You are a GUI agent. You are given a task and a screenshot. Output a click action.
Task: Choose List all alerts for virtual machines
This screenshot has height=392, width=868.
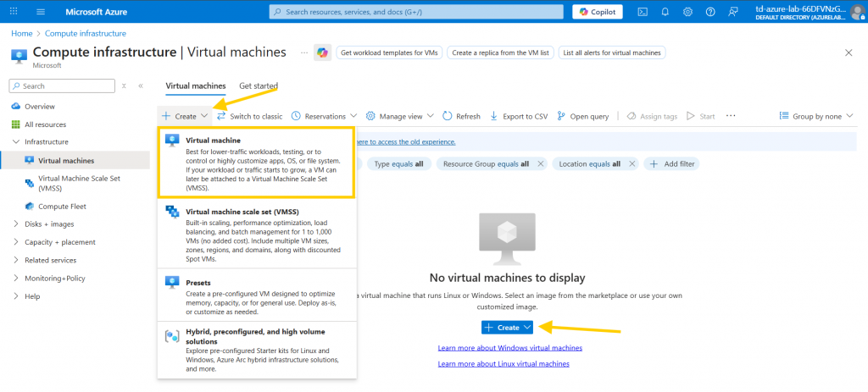612,52
